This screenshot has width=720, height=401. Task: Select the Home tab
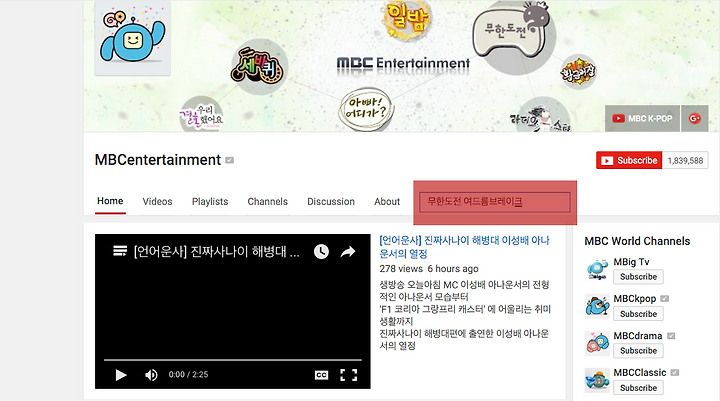(110, 201)
